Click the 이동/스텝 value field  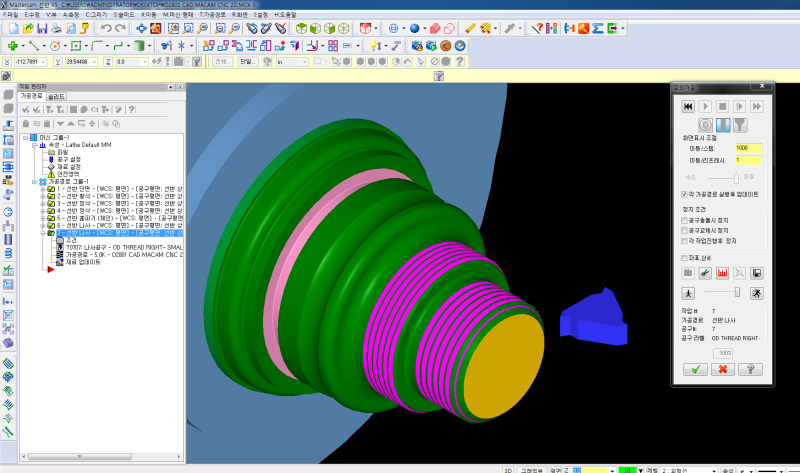point(748,148)
